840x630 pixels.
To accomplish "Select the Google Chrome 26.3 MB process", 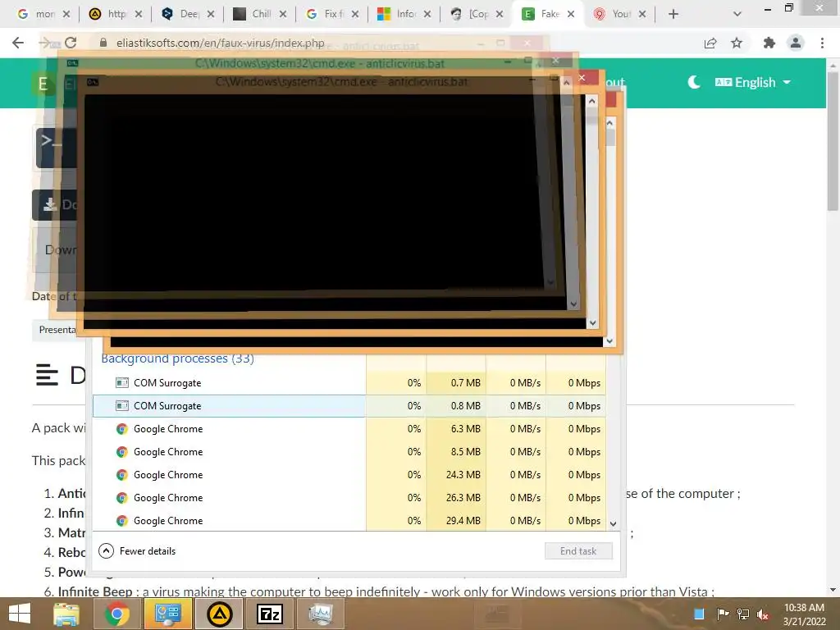I will pyautogui.click(x=349, y=498).
